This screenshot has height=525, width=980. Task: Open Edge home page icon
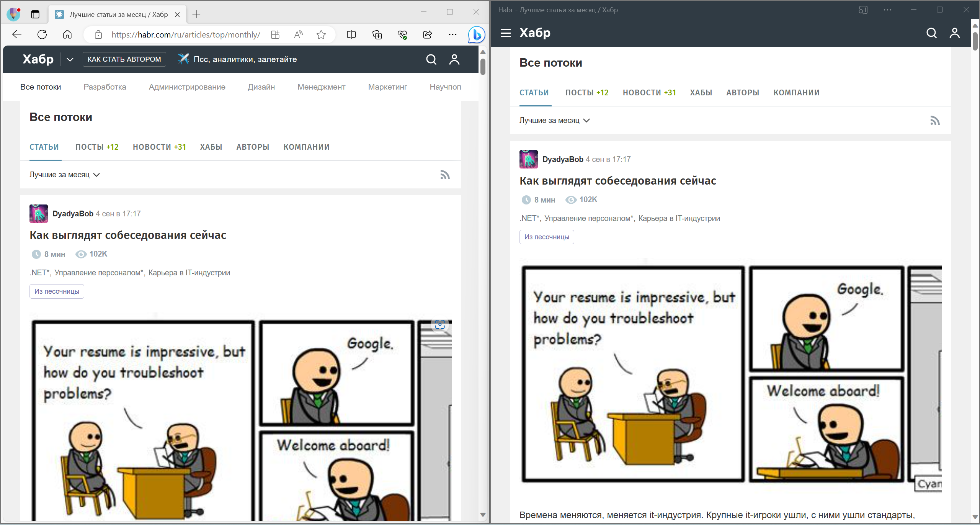pyautogui.click(x=67, y=35)
